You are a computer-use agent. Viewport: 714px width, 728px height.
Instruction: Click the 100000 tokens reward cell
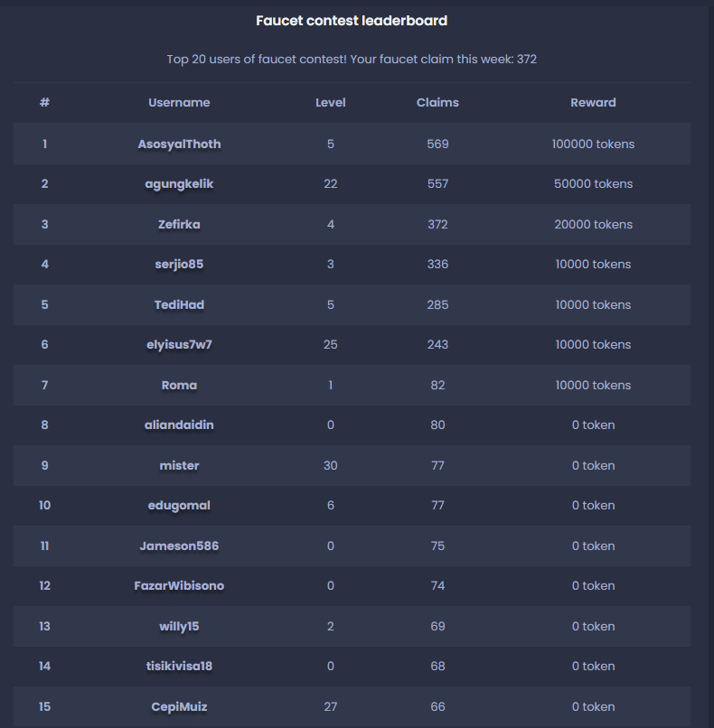593,144
